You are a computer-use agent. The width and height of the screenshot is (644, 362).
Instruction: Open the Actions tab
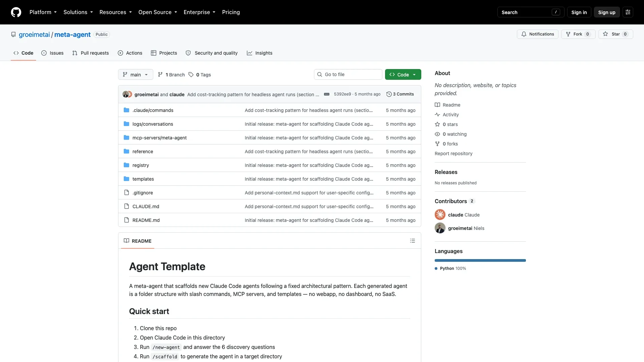pos(130,53)
